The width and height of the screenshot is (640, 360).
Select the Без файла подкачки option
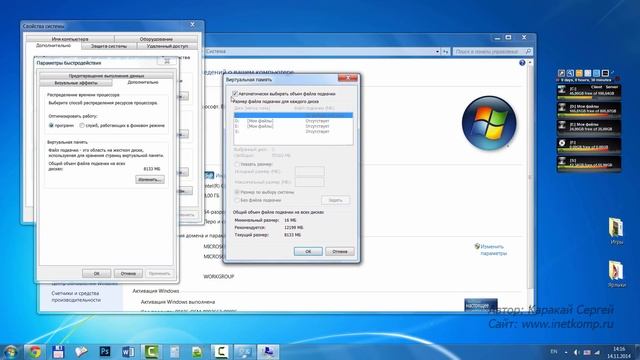[237, 200]
